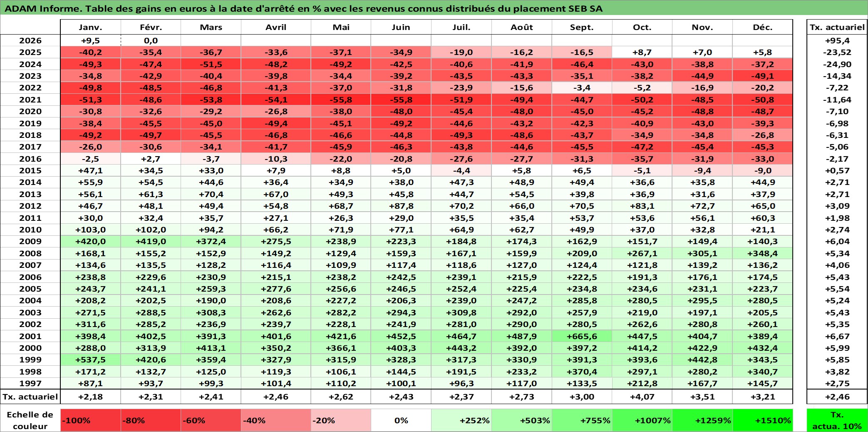The width and height of the screenshot is (868, 432).
Task: Select the Nov. column header
Action: tap(702, 27)
